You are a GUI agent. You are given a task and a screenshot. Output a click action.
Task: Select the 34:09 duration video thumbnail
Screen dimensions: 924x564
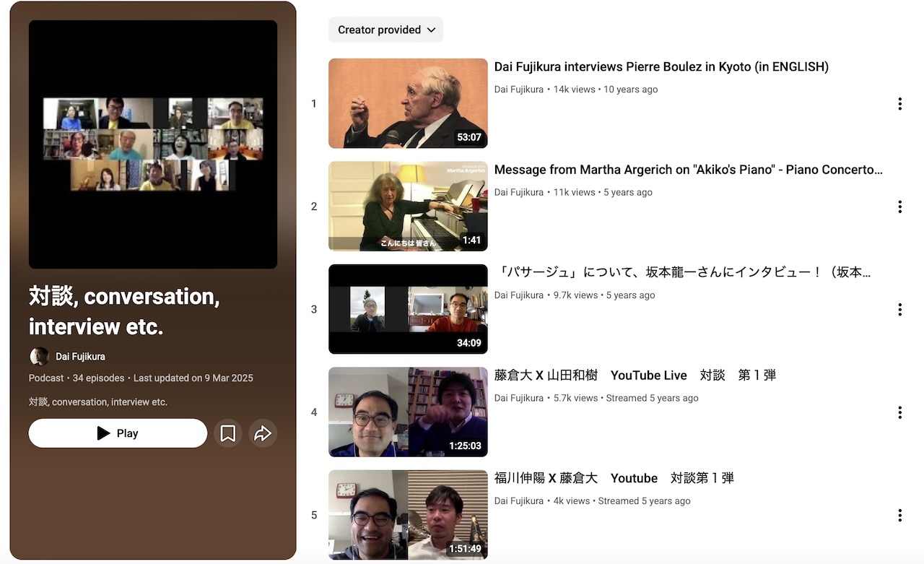tap(408, 309)
